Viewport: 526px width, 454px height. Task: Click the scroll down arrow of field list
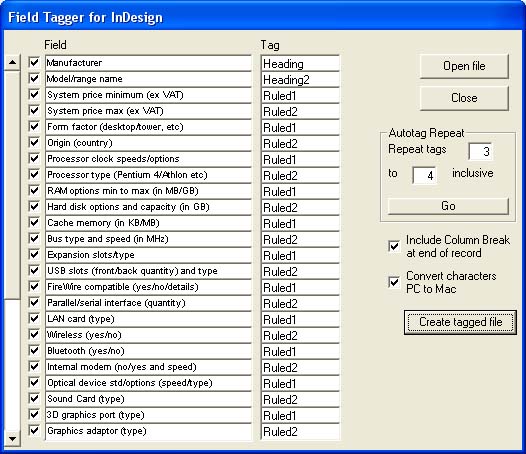[12, 439]
